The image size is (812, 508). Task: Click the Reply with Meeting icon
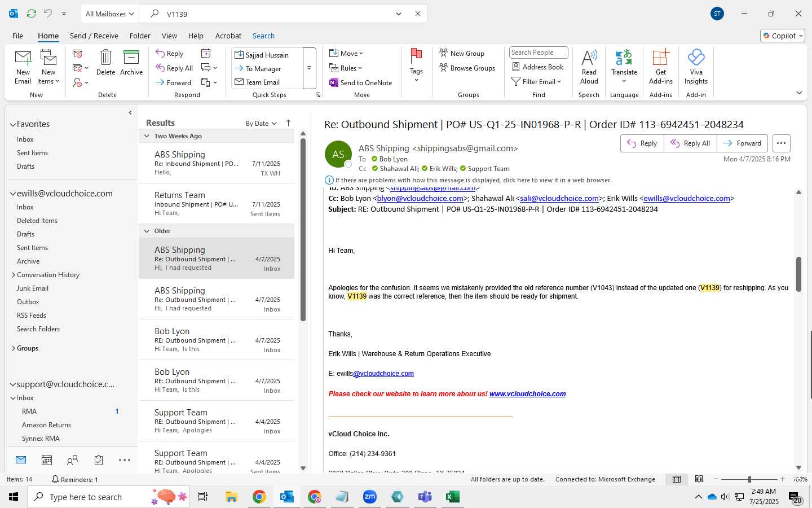206,53
